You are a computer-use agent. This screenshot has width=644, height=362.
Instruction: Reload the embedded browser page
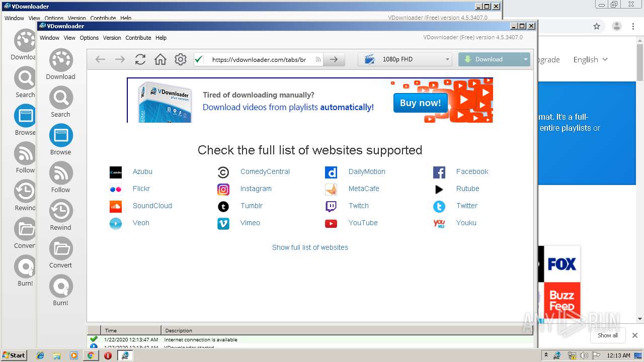click(x=140, y=59)
